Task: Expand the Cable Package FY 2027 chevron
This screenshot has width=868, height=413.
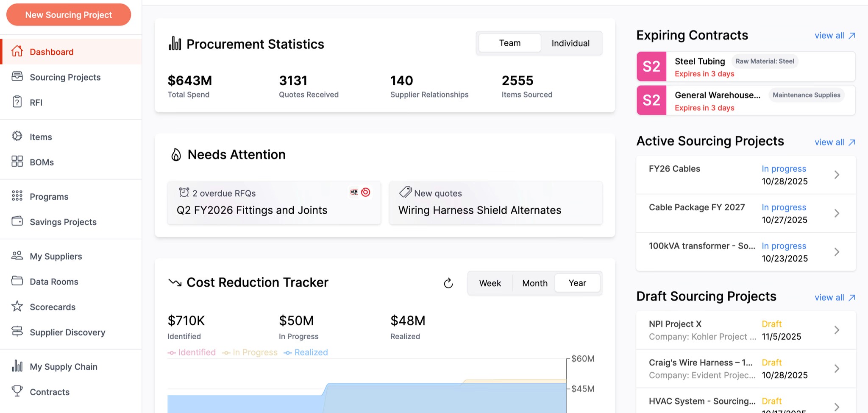Action: [x=837, y=213]
